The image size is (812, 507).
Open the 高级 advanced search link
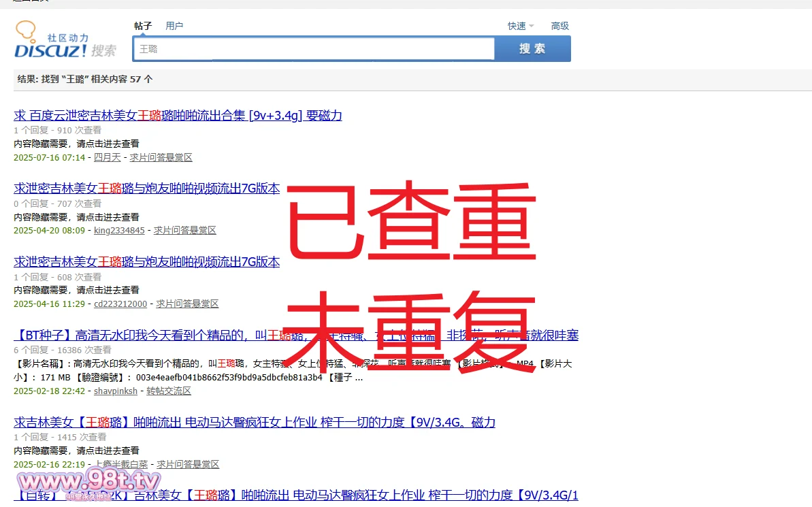pyautogui.click(x=559, y=26)
